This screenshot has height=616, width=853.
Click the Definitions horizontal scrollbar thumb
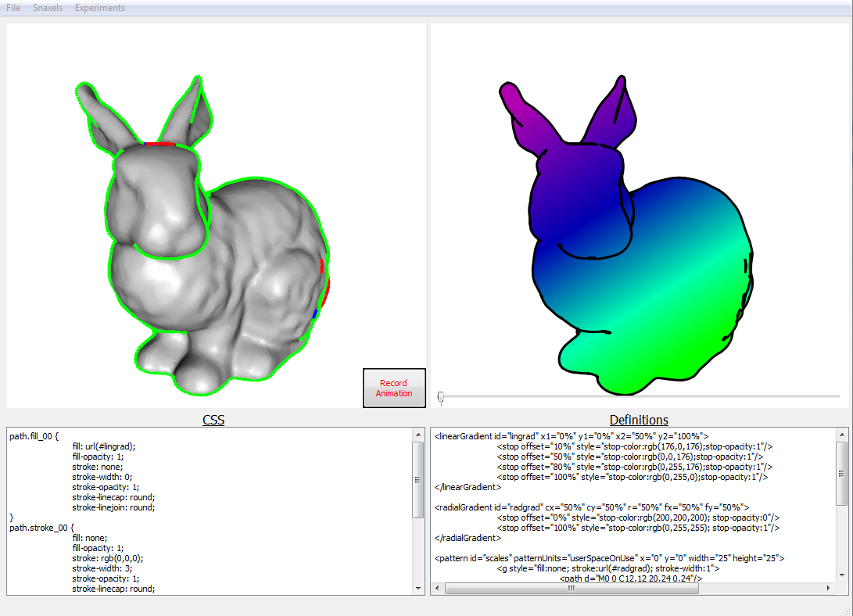pos(572,589)
